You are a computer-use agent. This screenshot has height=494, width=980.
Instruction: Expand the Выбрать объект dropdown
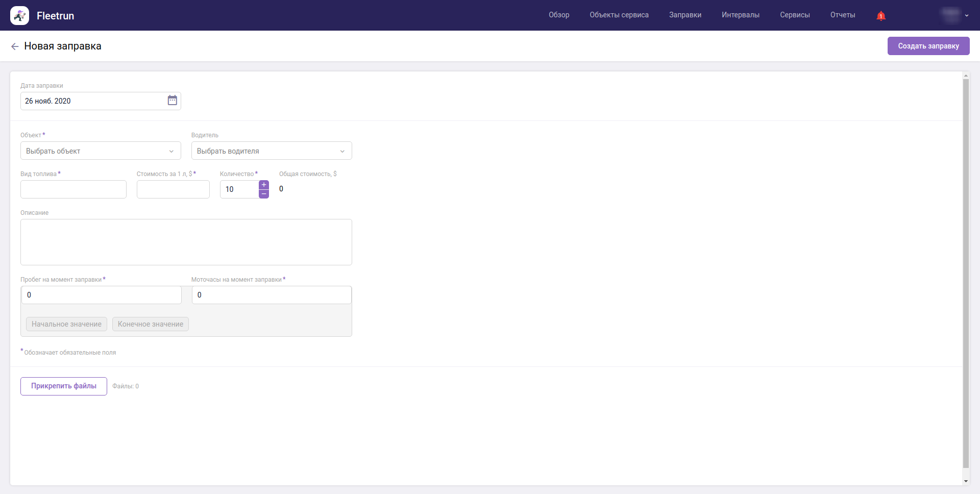point(101,151)
